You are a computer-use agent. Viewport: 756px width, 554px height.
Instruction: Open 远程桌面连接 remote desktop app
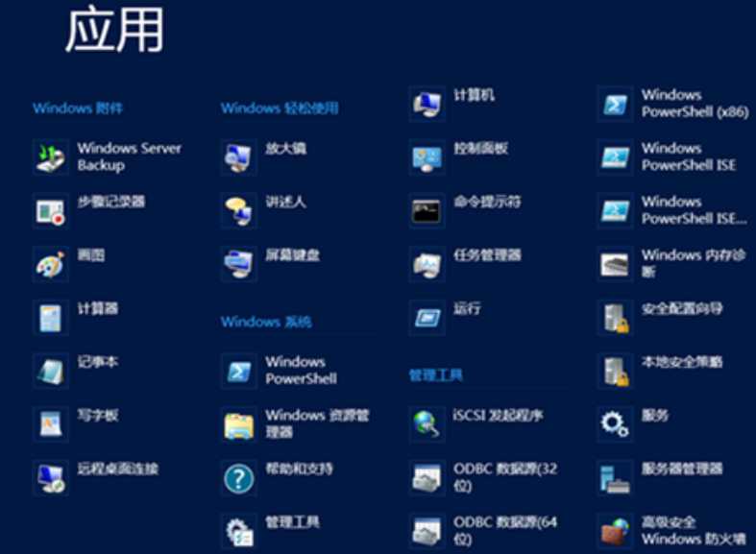click(96, 478)
